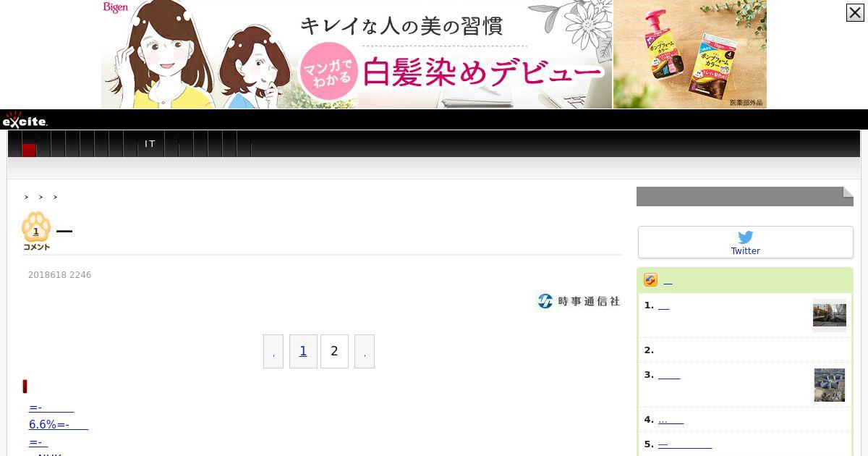This screenshot has height=456, width=868.
Task: Open ranking item number 3 link
Action: click(x=669, y=375)
